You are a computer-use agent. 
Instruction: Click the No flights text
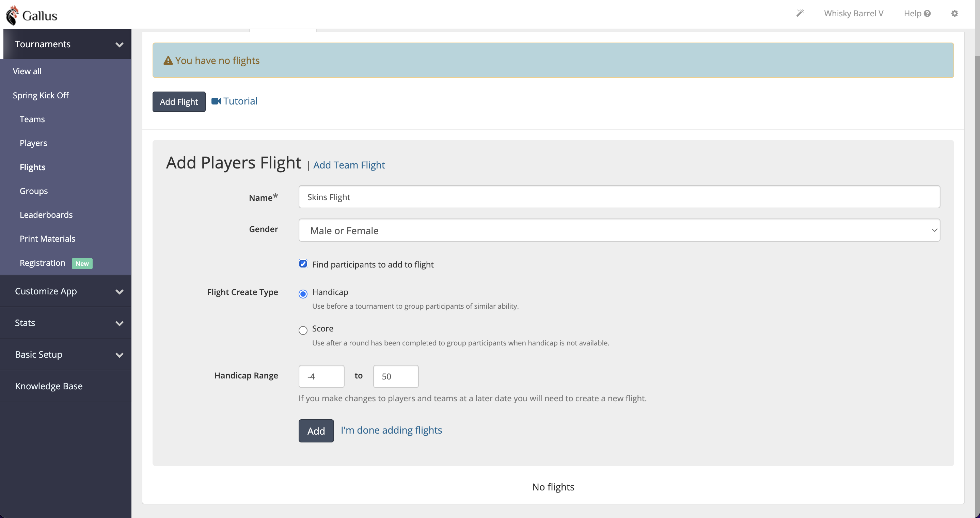coord(553,487)
